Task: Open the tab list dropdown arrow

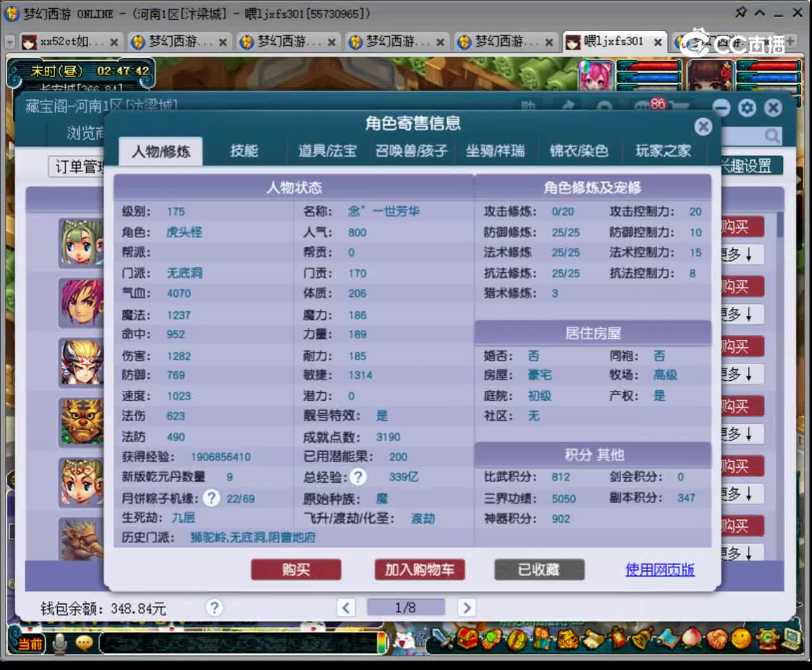Action: tap(10, 42)
